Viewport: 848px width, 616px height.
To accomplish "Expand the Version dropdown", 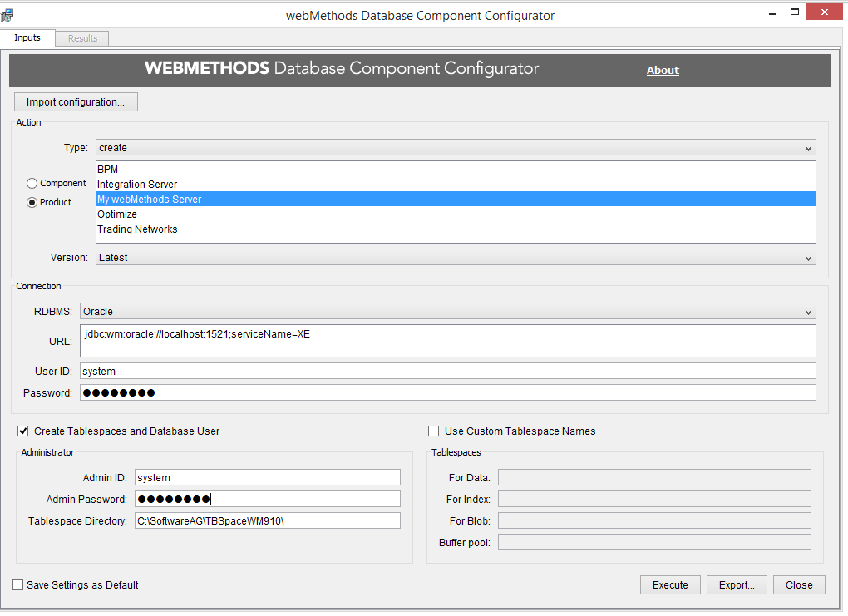I will pos(456,258).
